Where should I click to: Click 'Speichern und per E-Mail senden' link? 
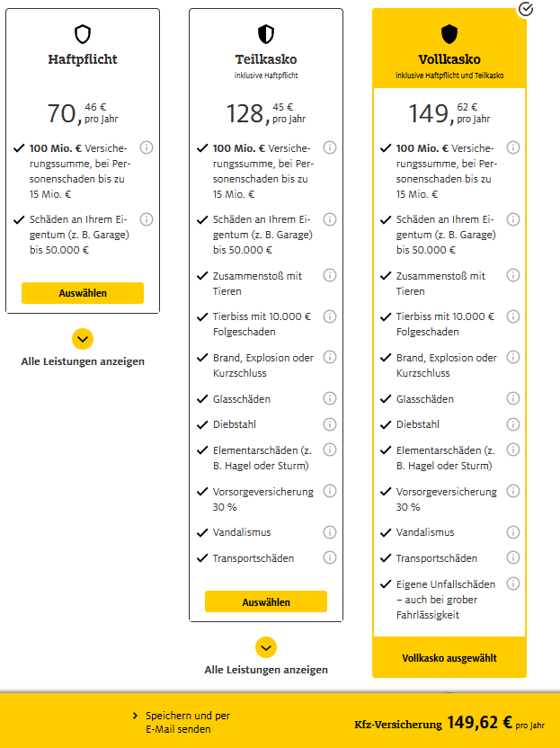point(187,722)
